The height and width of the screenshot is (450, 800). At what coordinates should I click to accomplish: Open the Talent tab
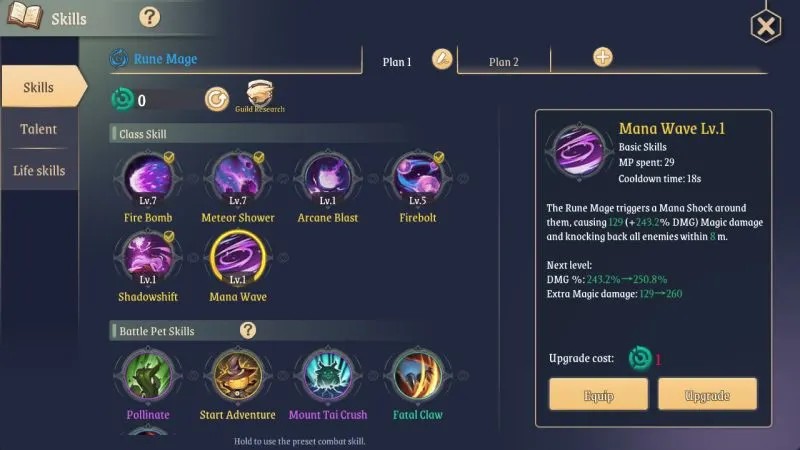coord(39,129)
